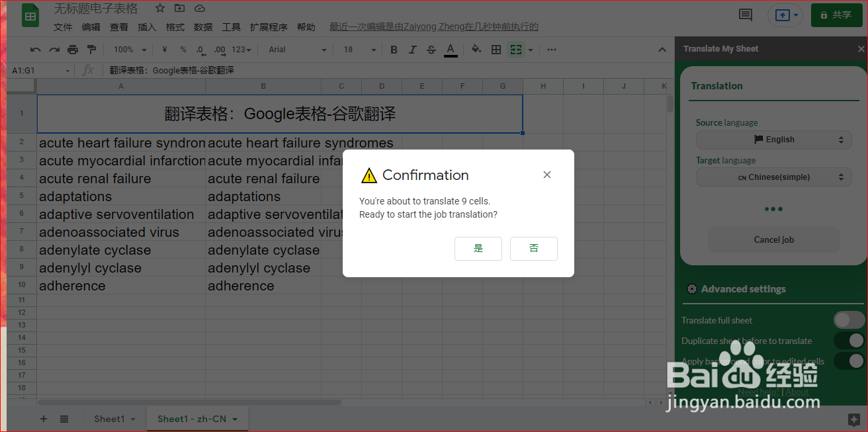The height and width of the screenshot is (432, 868).
Task: Open the comment history icon
Action: 746,15
